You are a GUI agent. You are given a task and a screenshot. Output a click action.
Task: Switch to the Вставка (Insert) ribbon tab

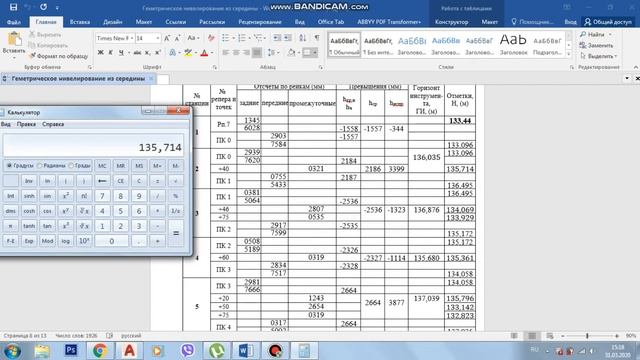point(80,22)
